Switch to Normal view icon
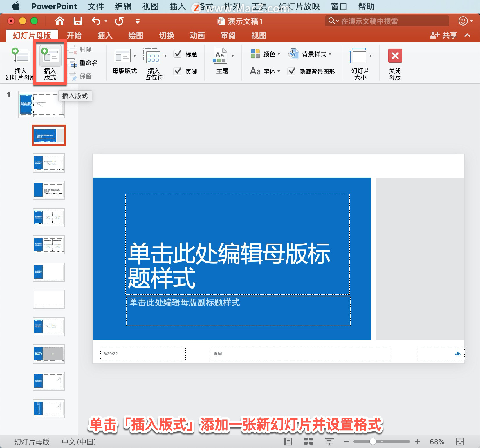The image size is (480, 448). [287, 441]
